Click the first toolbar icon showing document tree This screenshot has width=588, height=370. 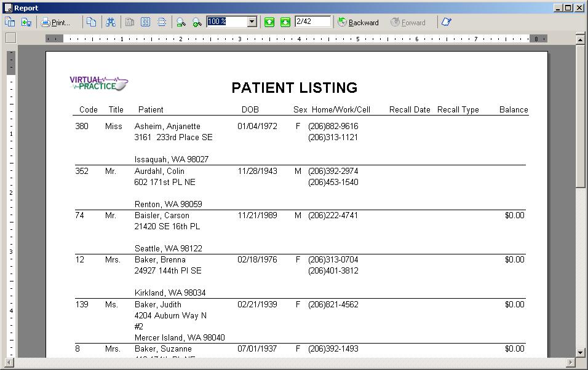(10, 22)
